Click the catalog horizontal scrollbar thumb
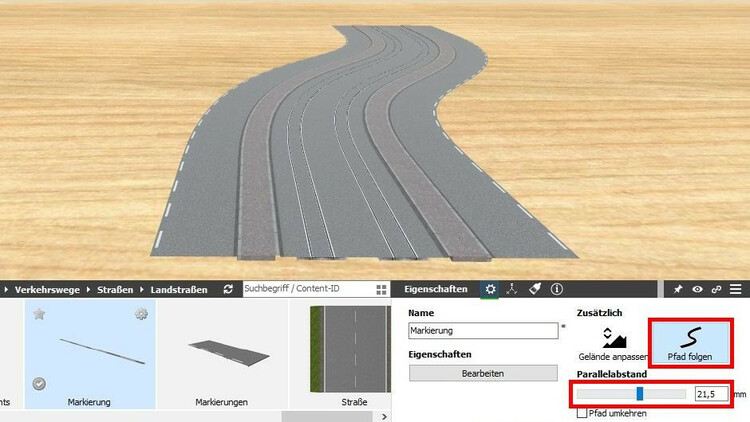The height and width of the screenshot is (422, 750). tap(328, 417)
